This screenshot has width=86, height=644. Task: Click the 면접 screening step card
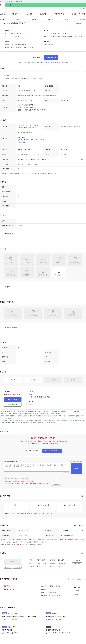click(33, 380)
